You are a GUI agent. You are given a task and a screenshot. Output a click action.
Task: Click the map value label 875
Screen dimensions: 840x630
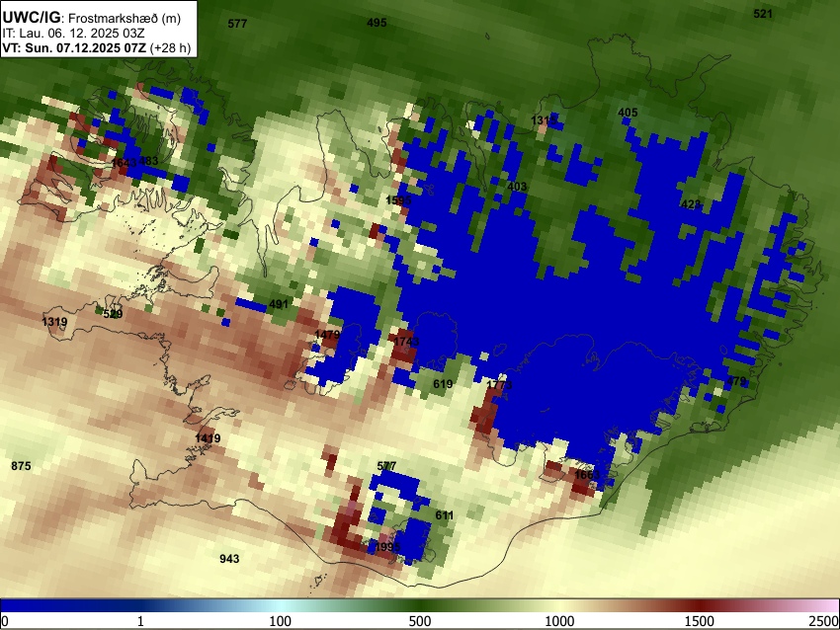[x=21, y=466]
